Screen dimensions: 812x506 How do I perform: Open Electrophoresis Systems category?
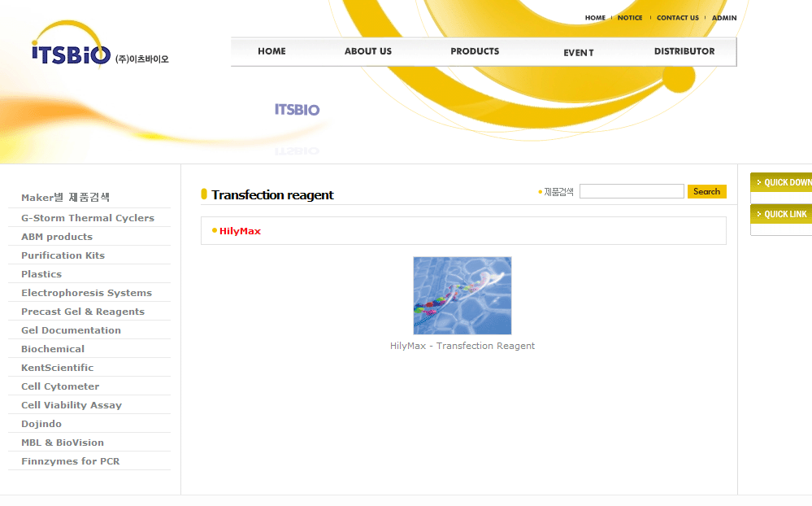coord(86,293)
